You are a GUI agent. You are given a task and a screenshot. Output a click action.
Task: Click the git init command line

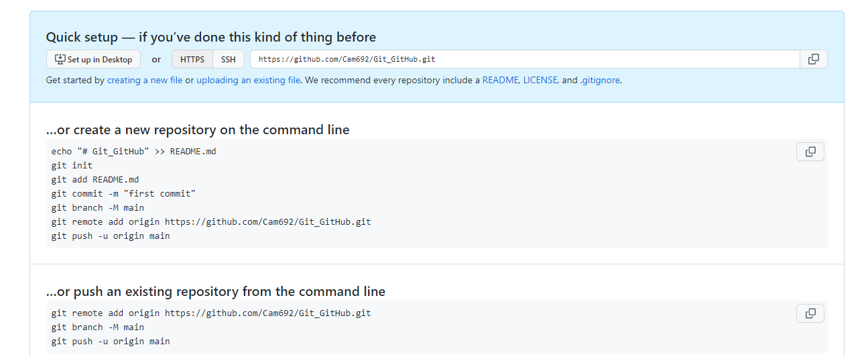point(72,165)
